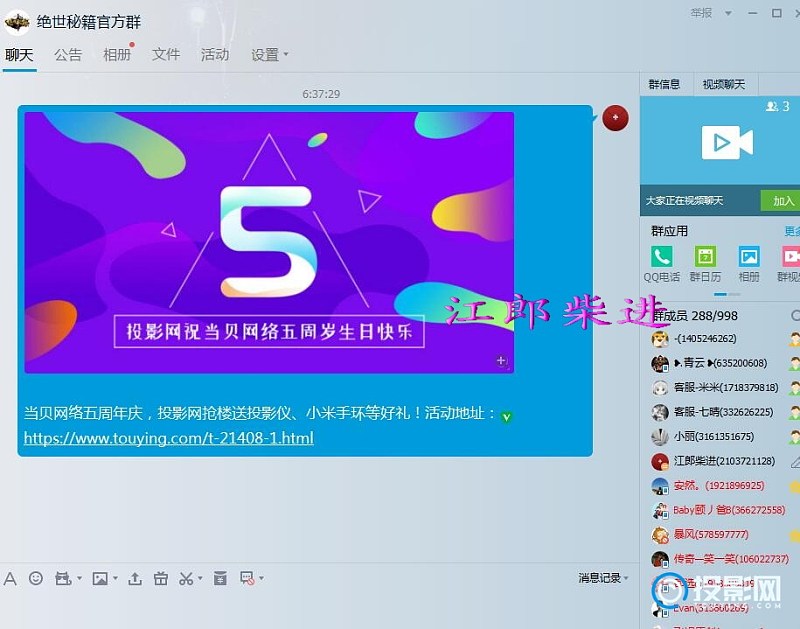Open the emoji face picker

pos(36,578)
